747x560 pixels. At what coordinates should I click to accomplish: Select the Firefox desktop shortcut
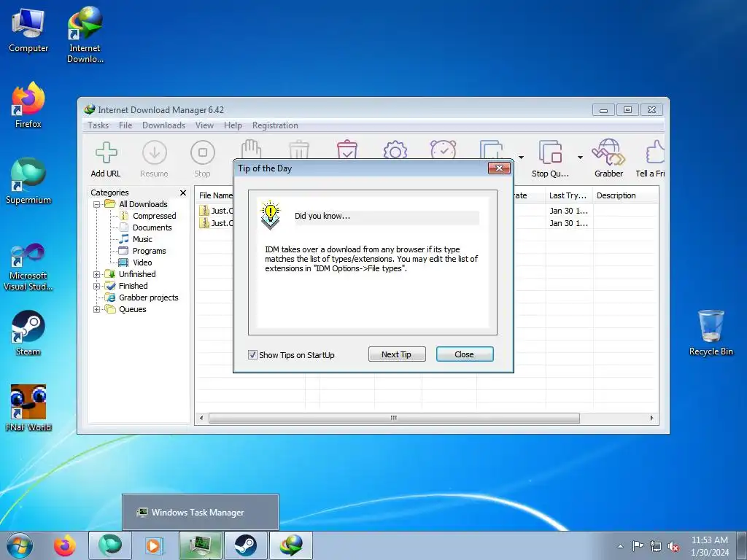tap(28, 105)
